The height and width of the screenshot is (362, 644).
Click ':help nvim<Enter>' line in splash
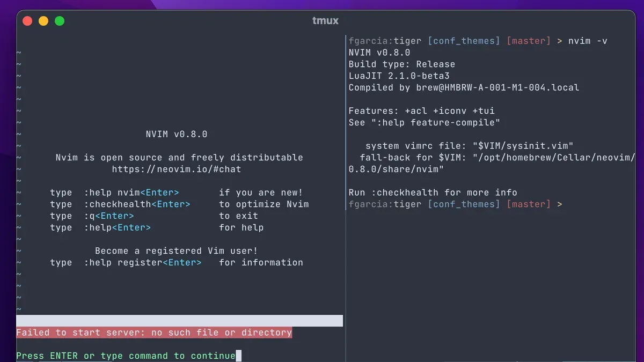pyautogui.click(x=131, y=193)
